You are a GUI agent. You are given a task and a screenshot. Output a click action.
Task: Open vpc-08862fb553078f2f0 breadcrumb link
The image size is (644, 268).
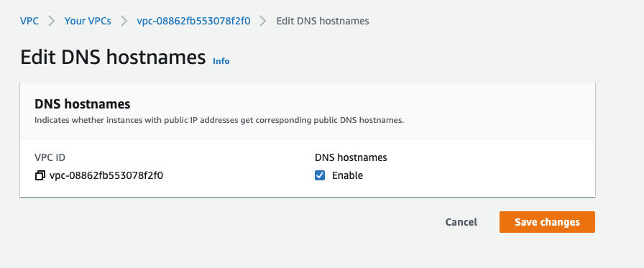pyautogui.click(x=193, y=21)
